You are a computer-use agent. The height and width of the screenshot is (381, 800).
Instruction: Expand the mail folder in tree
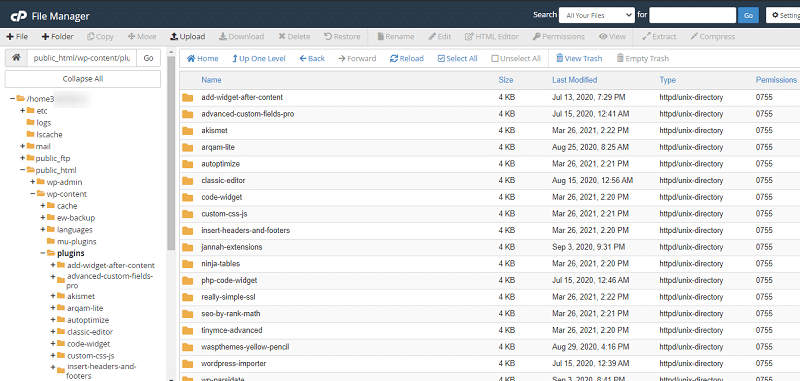[22, 146]
